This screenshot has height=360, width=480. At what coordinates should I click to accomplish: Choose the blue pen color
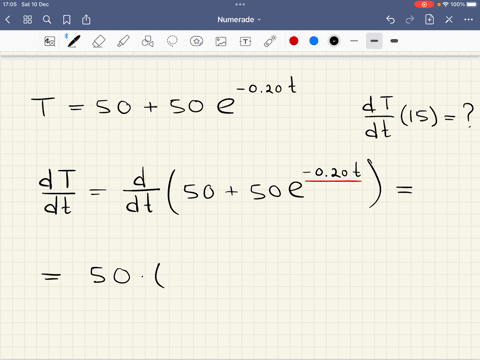[x=314, y=41]
